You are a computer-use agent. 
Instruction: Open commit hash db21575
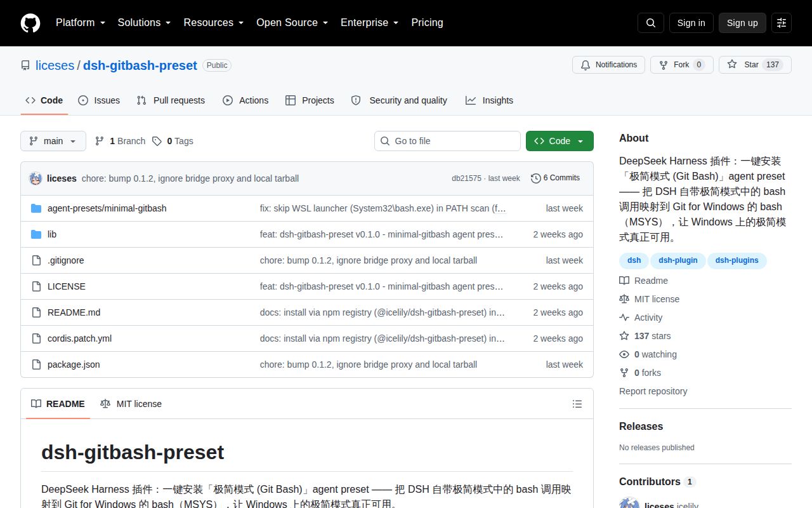[466, 178]
